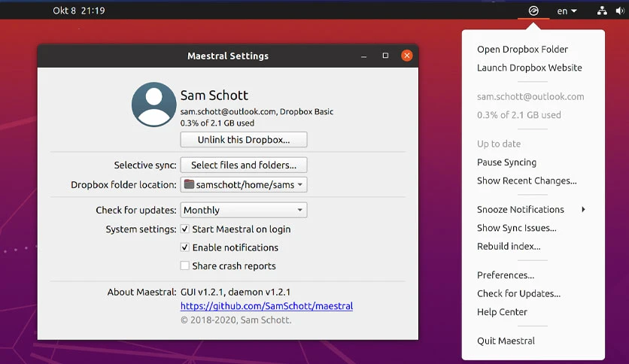
Task: Maximize the Maestral Settings window
Action: coord(385,56)
